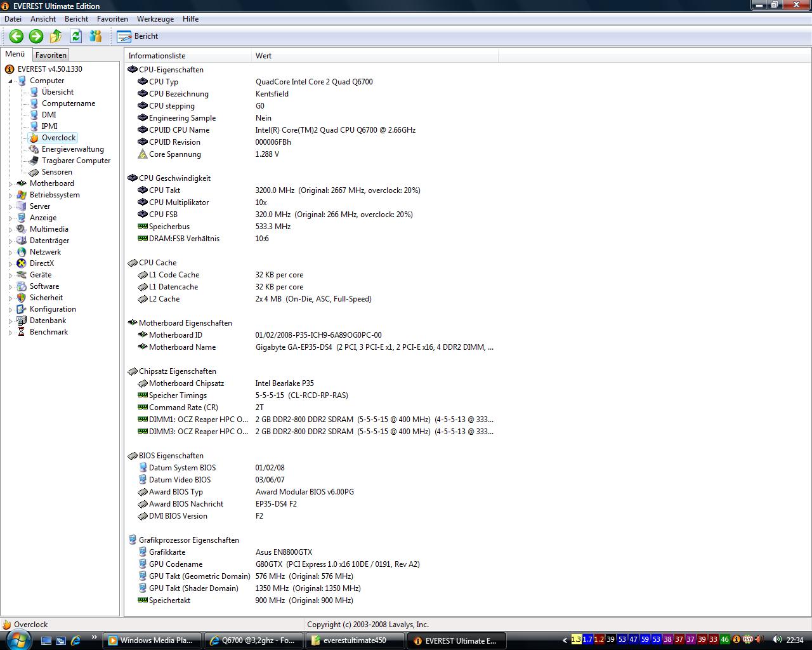This screenshot has height=650, width=812.
Task: Click the Motherboard Chipsatz row icon
Action: (143, 383)
